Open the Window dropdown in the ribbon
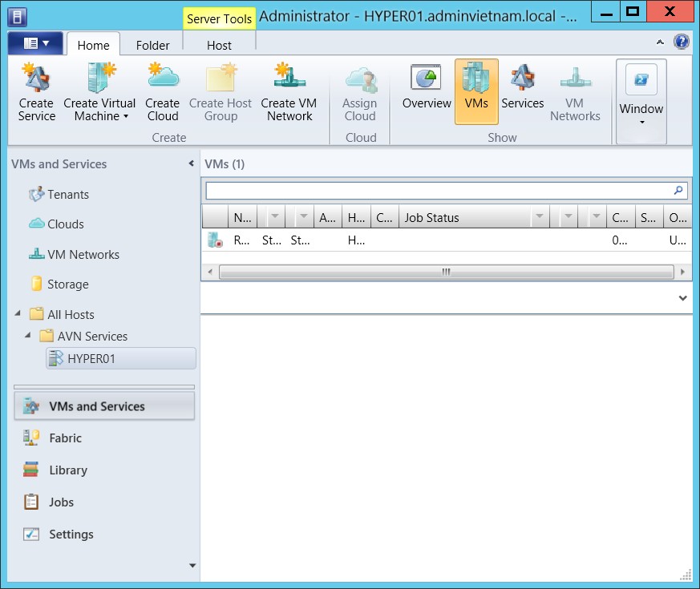 tap(641, 101)
